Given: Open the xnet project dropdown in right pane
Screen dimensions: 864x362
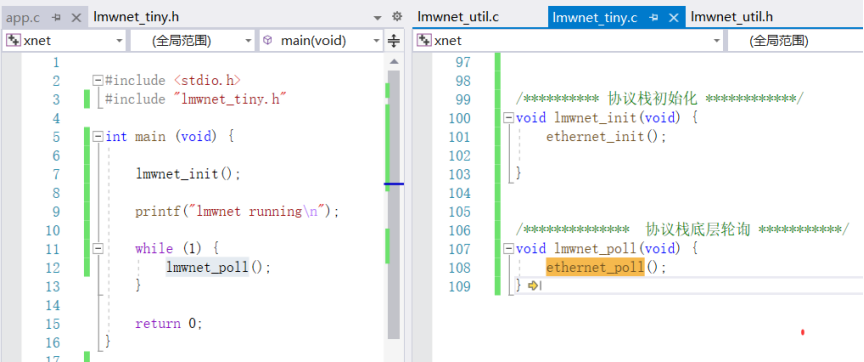Looking at the screenshot, I should [568, 41].
